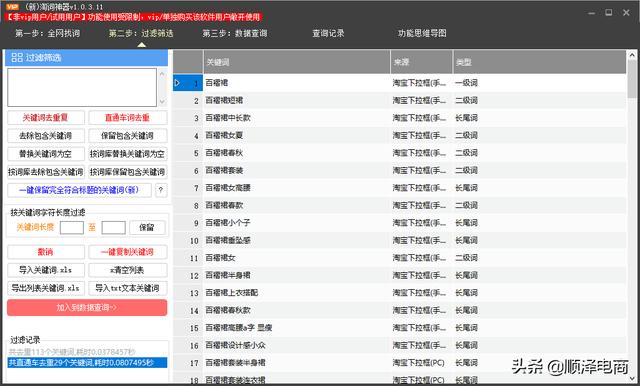Click the table vertical scrollbar thumb
This screenshot has height=386, width=640.
click(x=632, y=79)
